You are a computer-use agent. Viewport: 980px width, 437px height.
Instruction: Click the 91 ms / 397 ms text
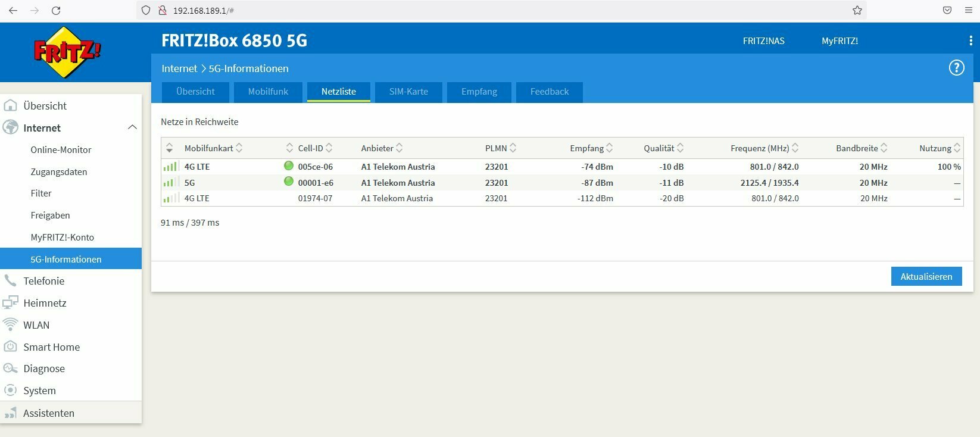[190, 223]
